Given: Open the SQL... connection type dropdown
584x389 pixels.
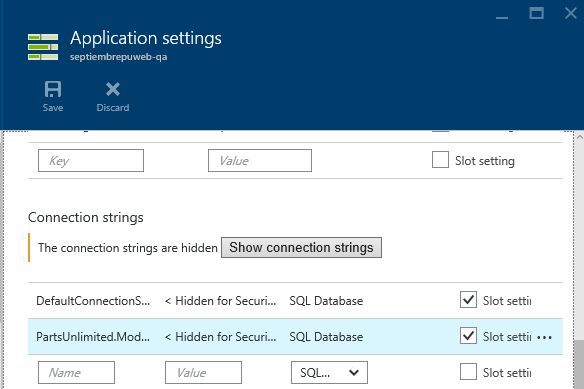Looking at the screenshot, I should [329, 372].
